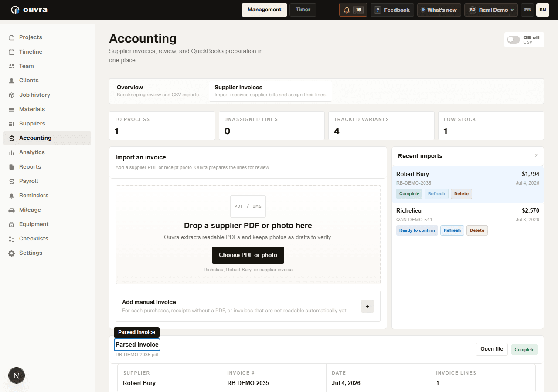
Task: Click the PDF / IMG file placeholder
Action: 248,206
